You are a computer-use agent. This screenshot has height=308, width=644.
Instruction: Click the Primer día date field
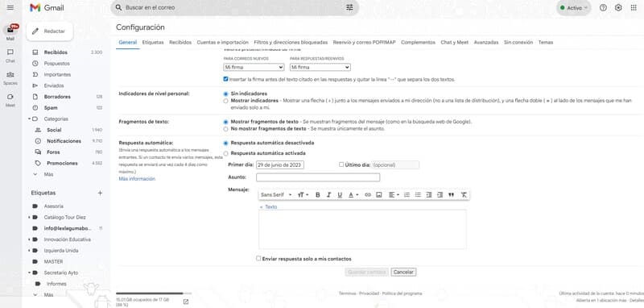click(x=279, y=165)
